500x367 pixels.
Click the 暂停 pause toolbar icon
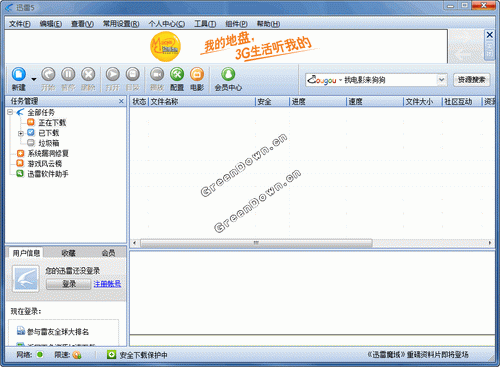(x=68, y=75)
